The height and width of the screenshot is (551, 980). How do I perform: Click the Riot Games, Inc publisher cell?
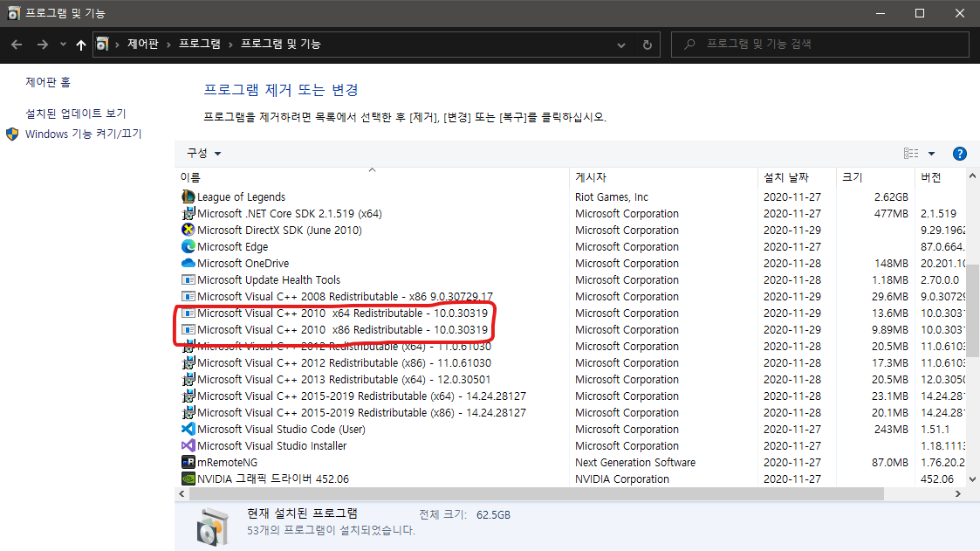(611, 197)
